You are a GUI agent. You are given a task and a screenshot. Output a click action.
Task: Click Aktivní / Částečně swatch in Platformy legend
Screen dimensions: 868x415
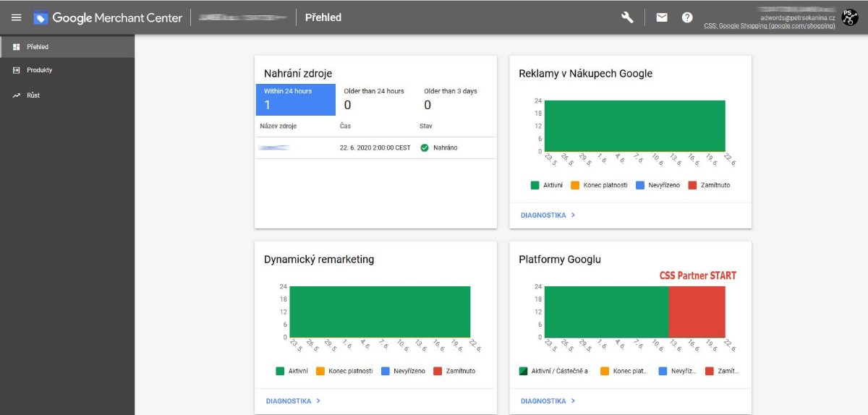(523, 371)
